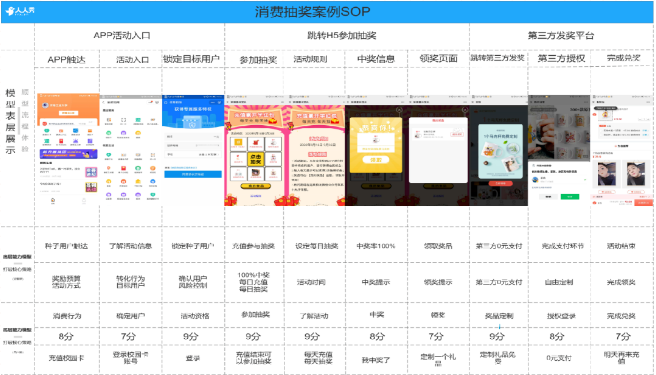This screenshot has height=375, width=656.
Task: Click the 活动时间 cell
Action: [x=311, y=283]
